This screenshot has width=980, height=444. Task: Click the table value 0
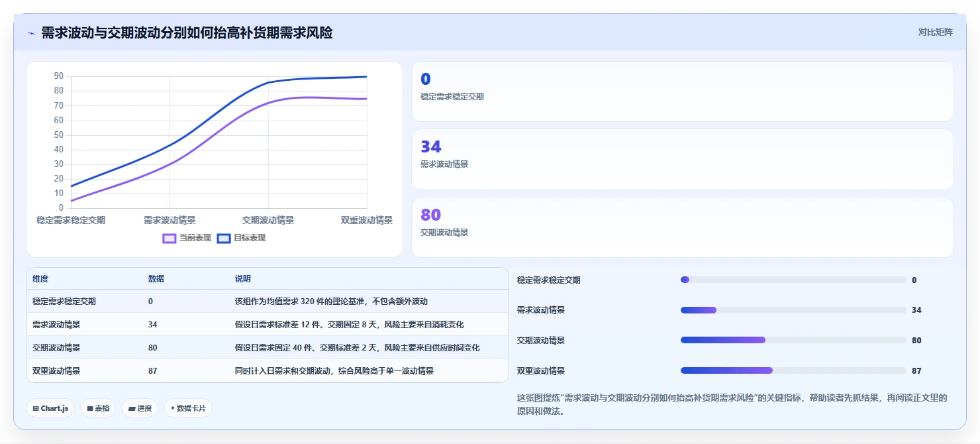[150, 301]
